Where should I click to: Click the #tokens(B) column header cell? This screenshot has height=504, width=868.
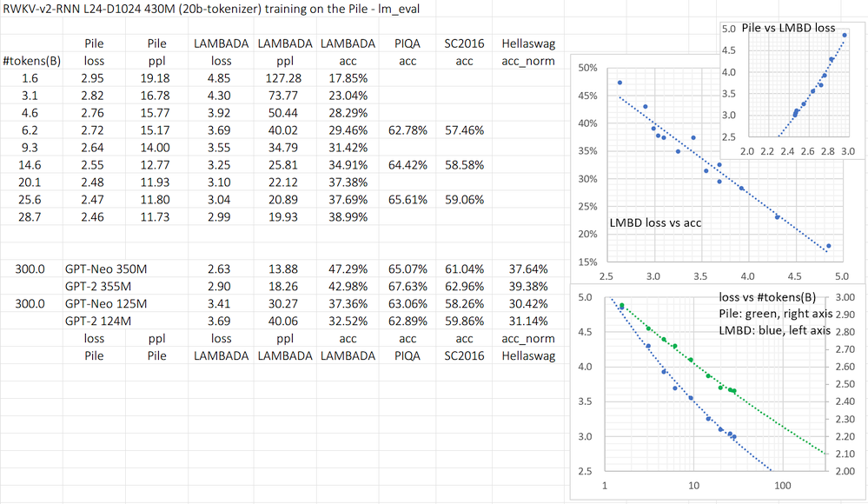tap(32, 62)
